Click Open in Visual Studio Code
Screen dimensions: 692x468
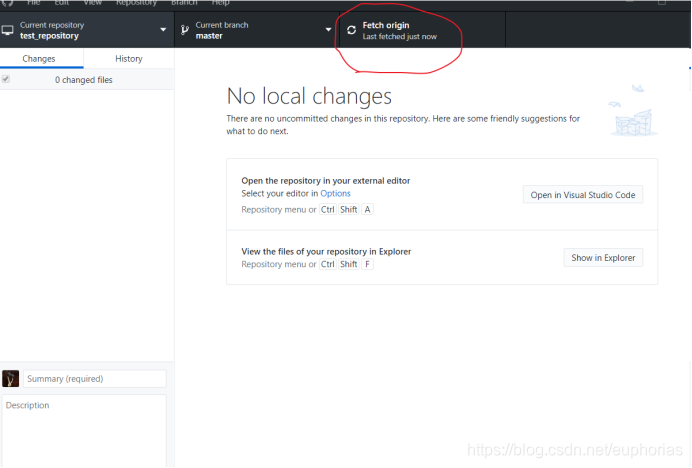pos(583,195)
